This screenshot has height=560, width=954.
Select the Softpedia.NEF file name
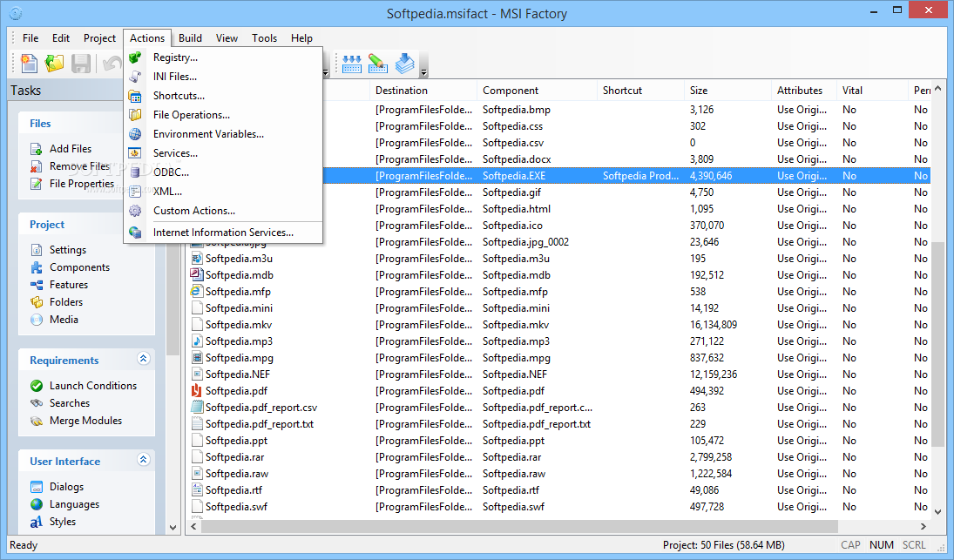pyautogui.click(x=237, y=374)
